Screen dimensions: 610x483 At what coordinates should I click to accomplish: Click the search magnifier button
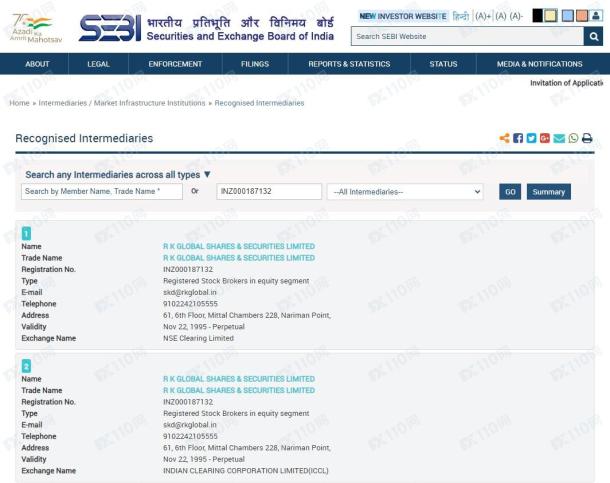pos(593,36)
